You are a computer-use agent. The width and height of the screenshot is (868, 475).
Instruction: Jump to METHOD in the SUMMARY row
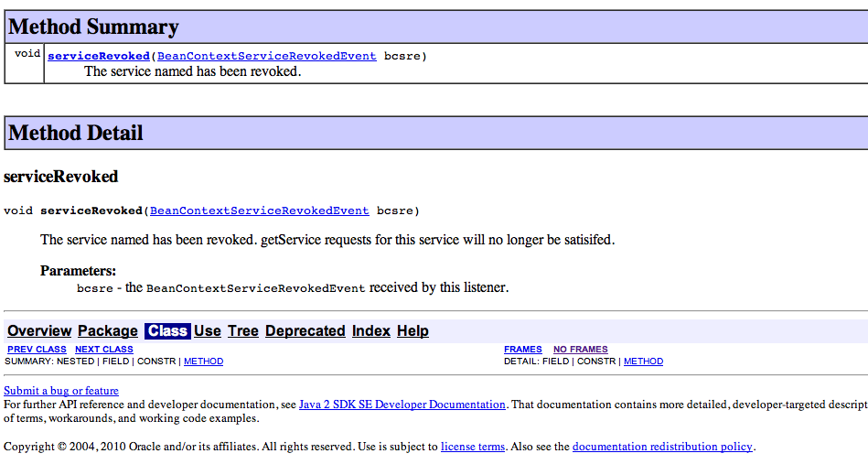pos(203,362)
